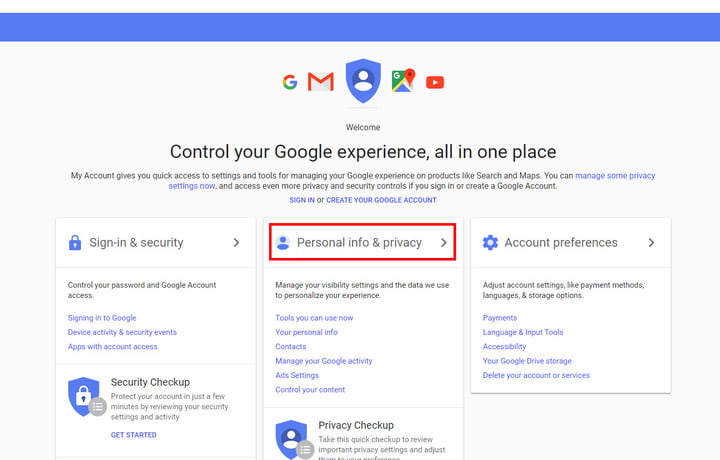Image resolution: width=720 pixels, height=460 pixels.
Task: Open Manage your Google activity link
Action: 324,361
